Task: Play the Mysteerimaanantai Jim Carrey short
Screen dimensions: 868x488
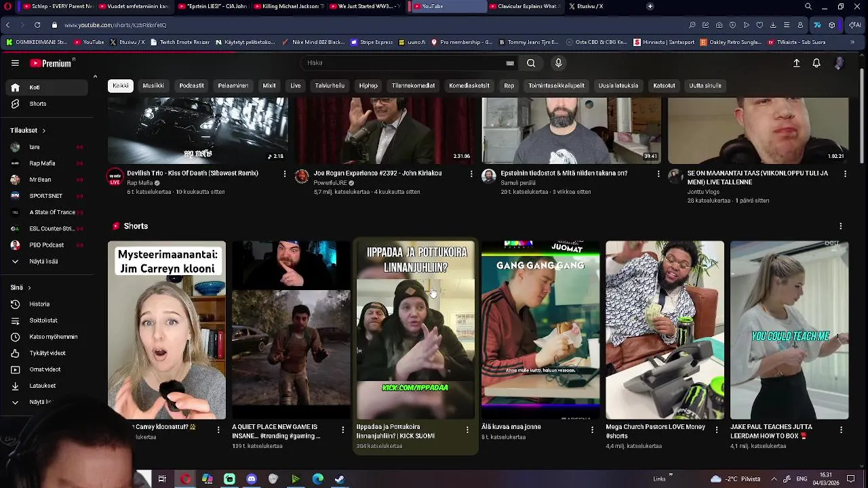Action: [x=167, y=330]
